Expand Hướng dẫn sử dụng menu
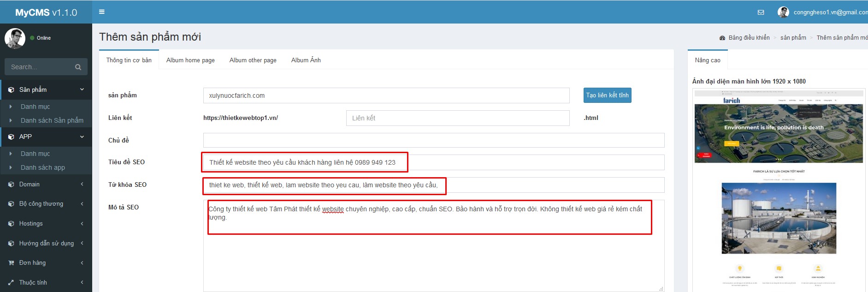Screen dimensions: 868x292 [x=82, y=243]
